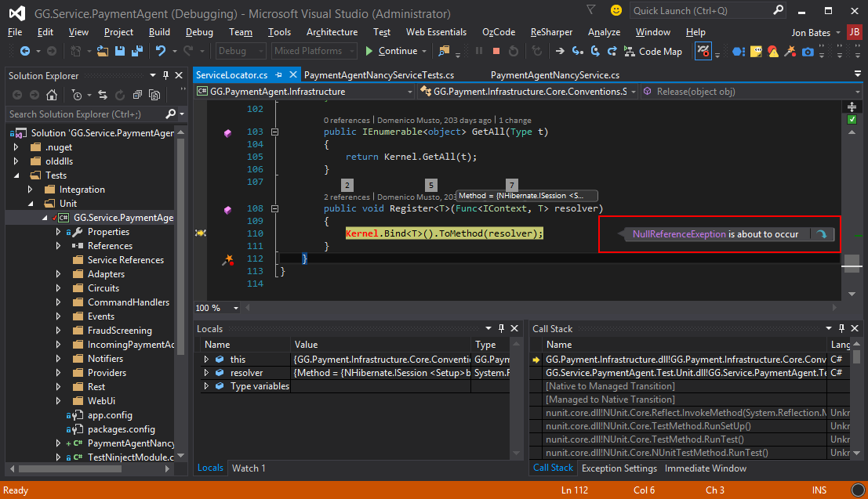Select the Step Into debug icon
The image size is (868, 499).
pos(577,51)
